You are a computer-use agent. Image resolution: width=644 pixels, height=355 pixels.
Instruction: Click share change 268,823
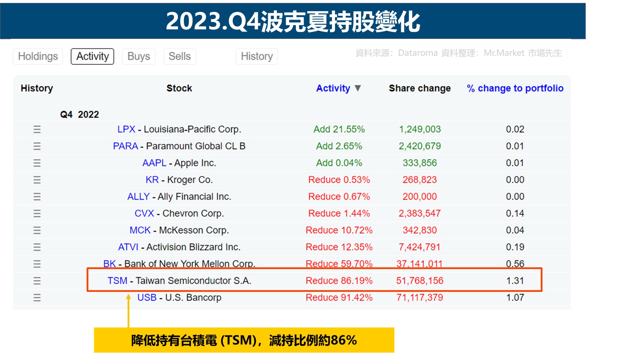pos(420,180)
